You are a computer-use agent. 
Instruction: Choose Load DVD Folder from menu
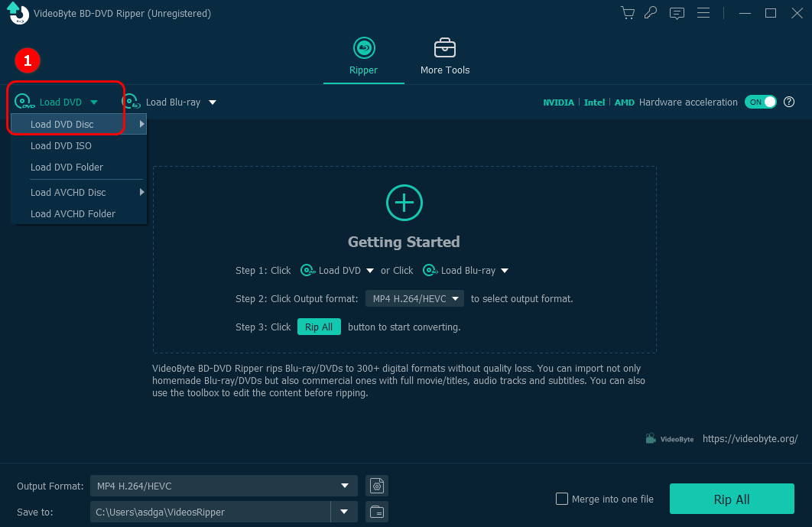[x=67, y=167]
